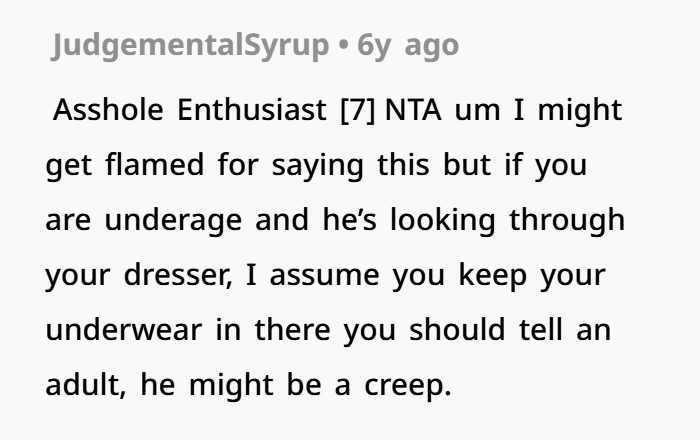Click the "NTA" verdict word
Viewport: 700px width, 440px height.
coord(414,109)
